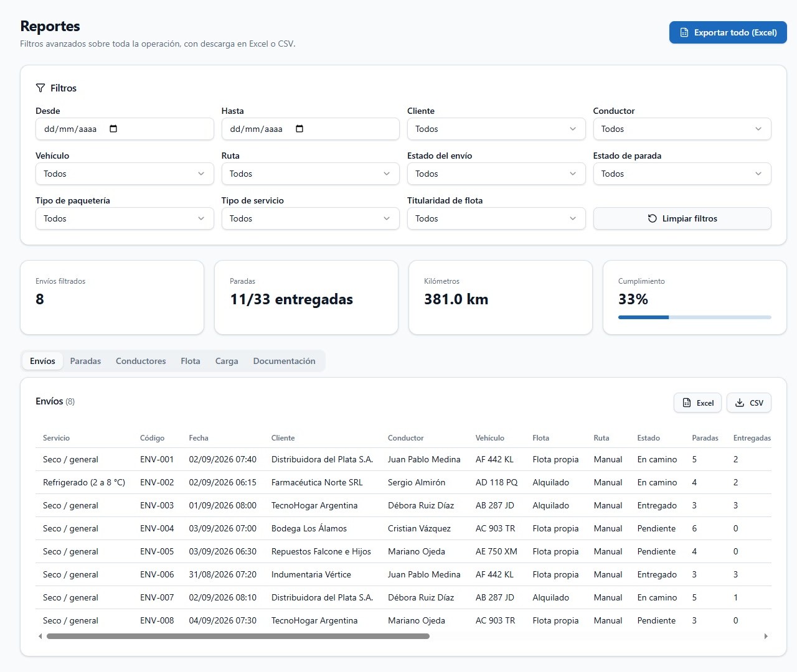Click the Filtros funnel icon
Screen dimensions: 797x672
(40, 88)
